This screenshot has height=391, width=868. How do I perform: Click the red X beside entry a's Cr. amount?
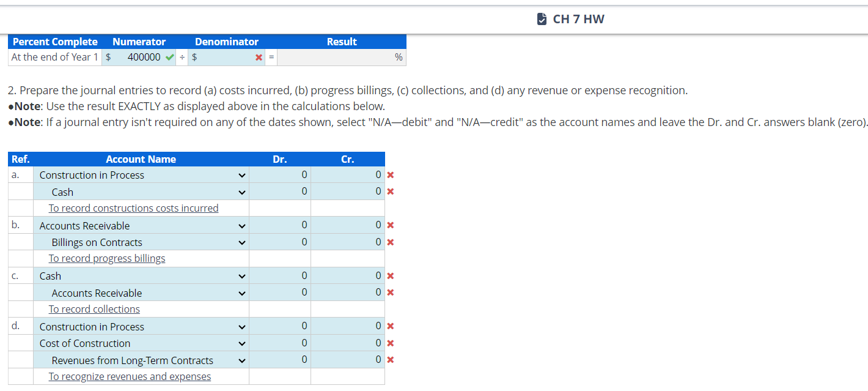pyautogui.click(x=390, y=174)
